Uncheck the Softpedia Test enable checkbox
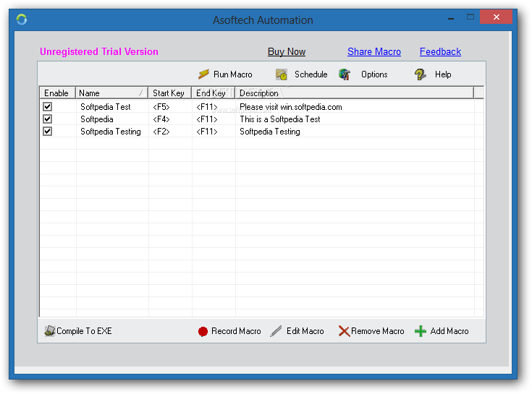Screen dimensions: 532x394 [48, 107]
